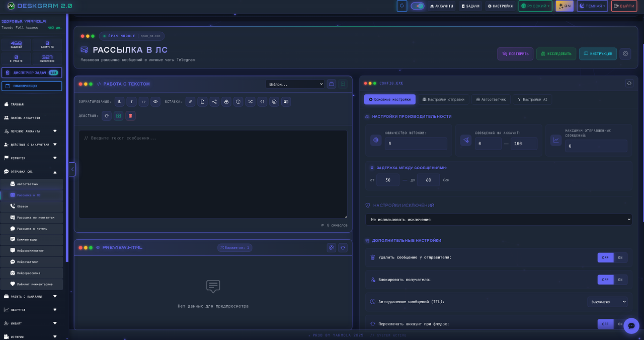Open the floating chat bubble widget
The image size is (644, 340).
click(x=631, y=326)
